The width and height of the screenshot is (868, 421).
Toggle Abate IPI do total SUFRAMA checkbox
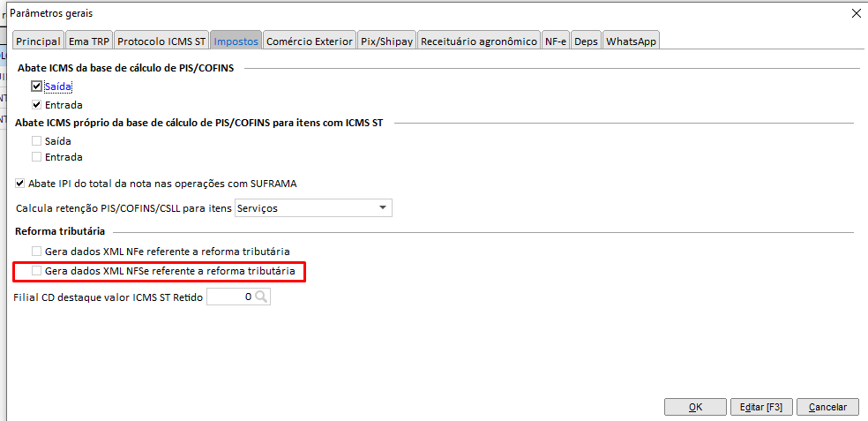[x=21, y=184]
